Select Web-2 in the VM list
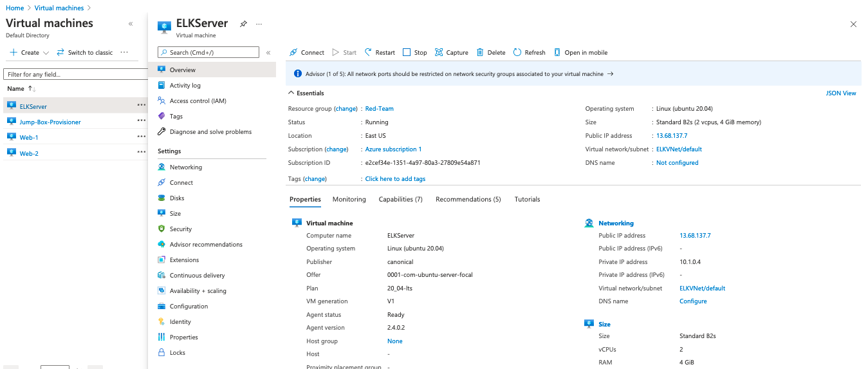 tap(29, 153)
